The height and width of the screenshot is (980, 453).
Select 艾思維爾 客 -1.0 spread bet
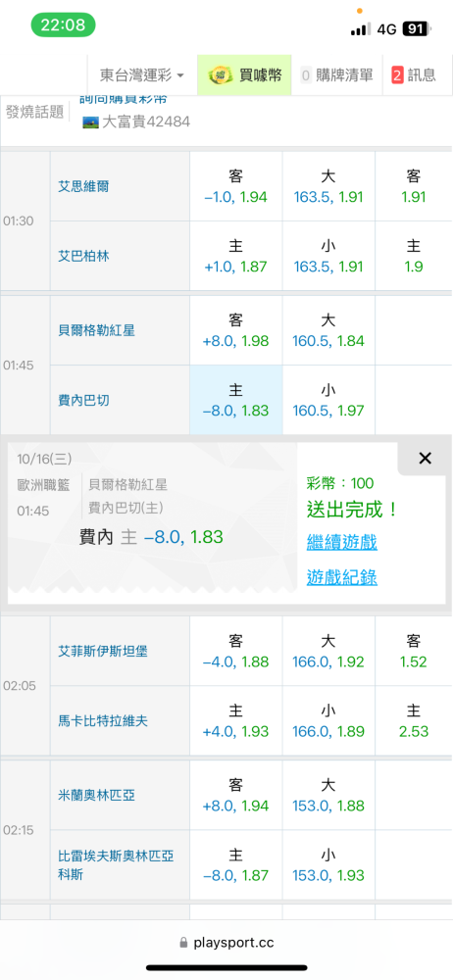(x=236, y=186)
